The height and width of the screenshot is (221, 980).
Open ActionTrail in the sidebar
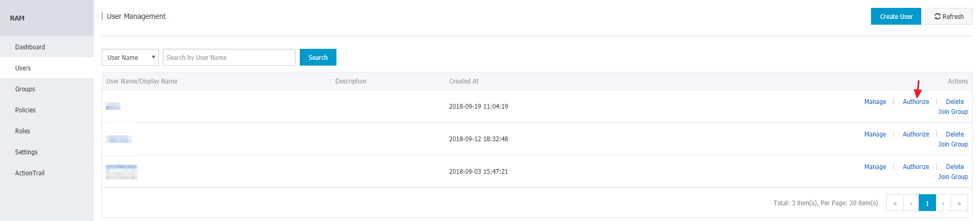point(29,173)
